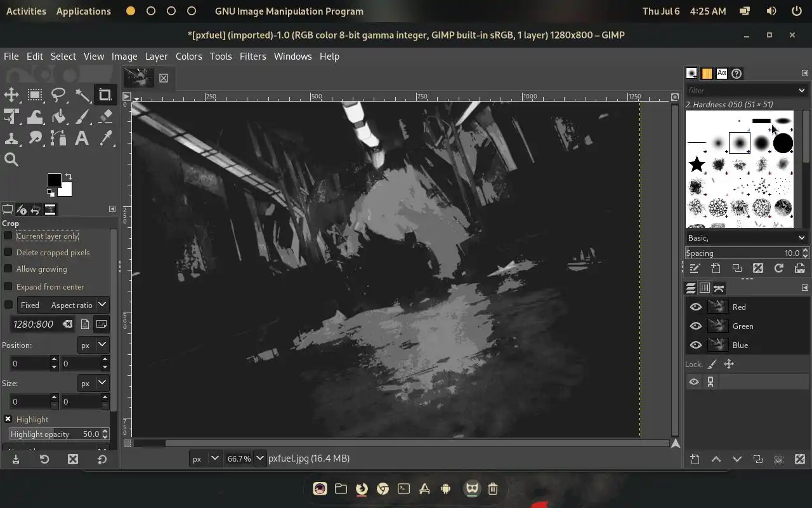Tick the Fixed aspect ratio checkbox
The height and width of the screenshot is (508, 812).
tap(8, 305)
